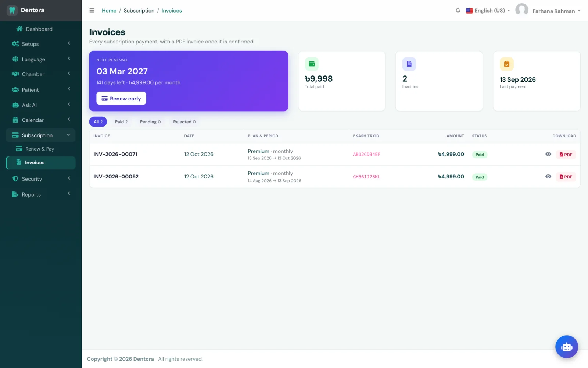Expand the Reports menu chevron
This screenshot has width=588, height=368.
click(x=69, y=194)
